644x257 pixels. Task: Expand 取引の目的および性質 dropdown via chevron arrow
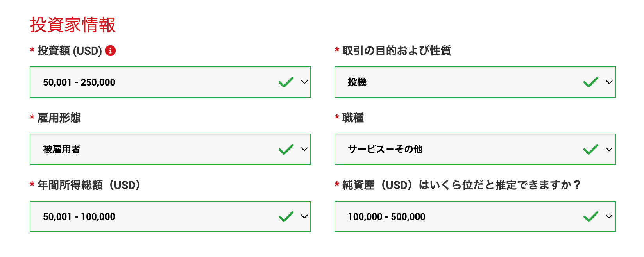point(609,82)
